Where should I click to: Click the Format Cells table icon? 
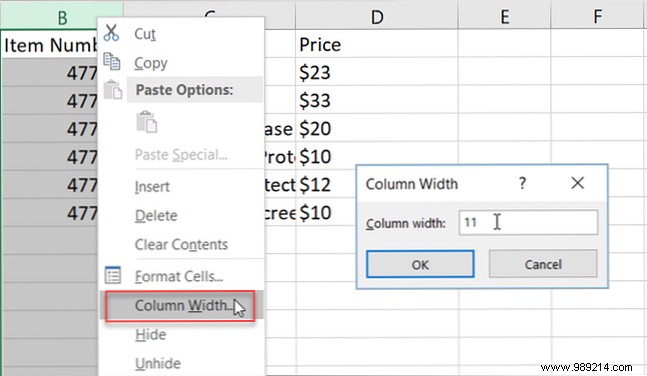113,275
